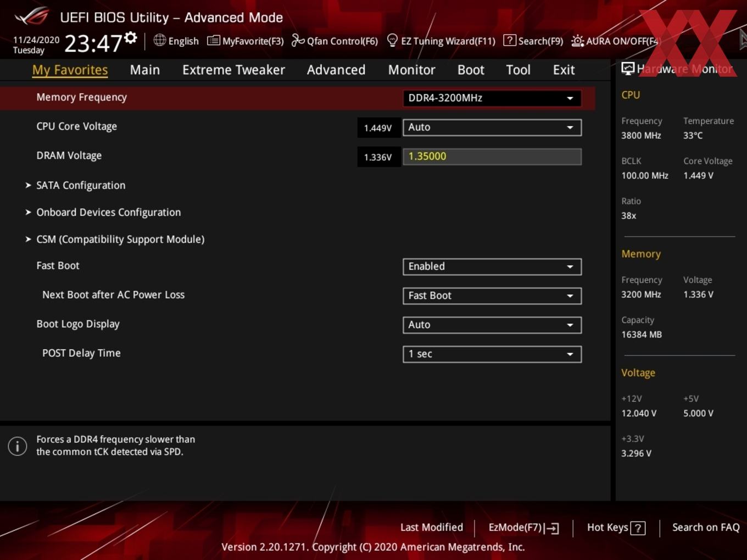Viewport: 747px width, 560px height.
Task: Switch to Main tab
Action: 145,70
